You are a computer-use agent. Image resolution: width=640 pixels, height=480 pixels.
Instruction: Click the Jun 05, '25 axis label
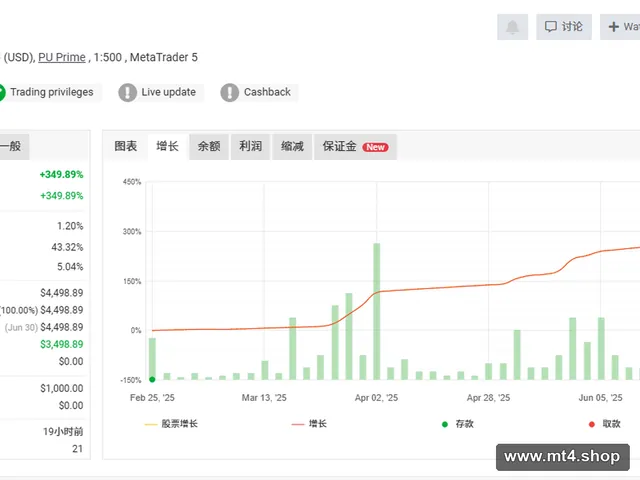(600, 398)
